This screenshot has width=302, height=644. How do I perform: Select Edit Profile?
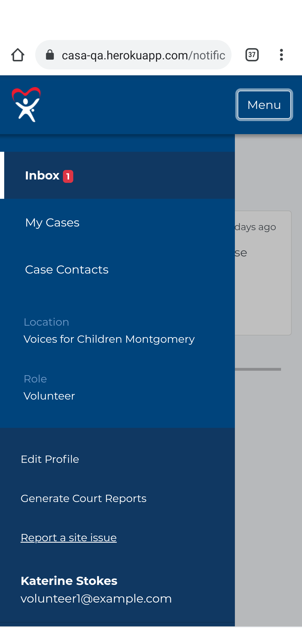click(x=49, y=459)
